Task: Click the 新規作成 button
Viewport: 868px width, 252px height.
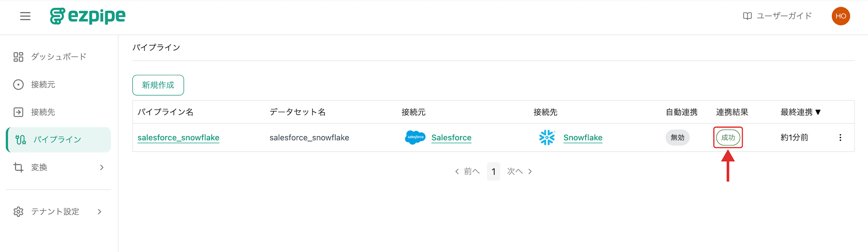Action: pos(158,85)
